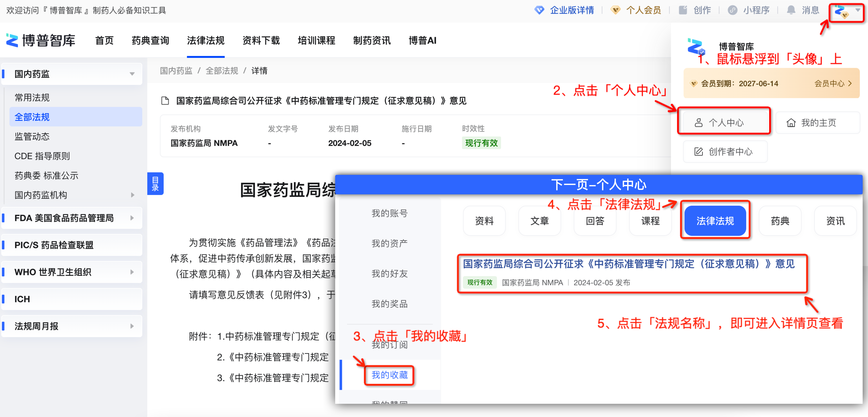Open PIC/S 药品检查联盟 section
Screen dimensions: 868x417
point(71,245)
